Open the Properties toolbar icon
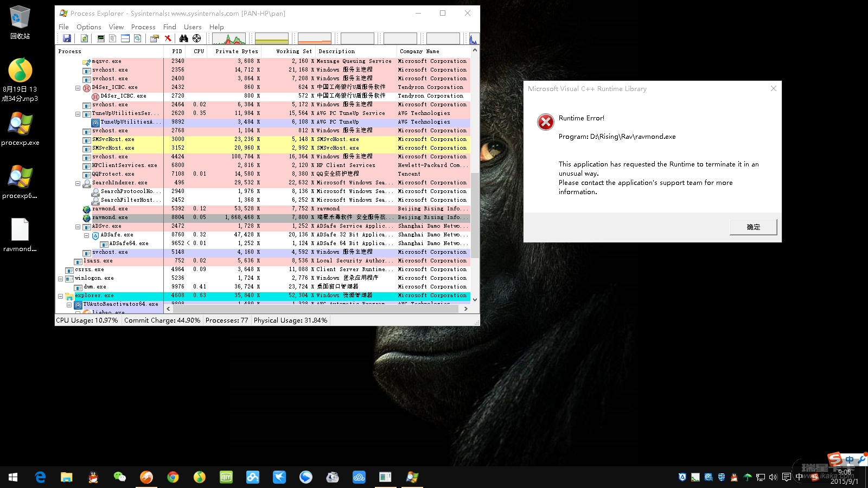The width and height of the screenshot is (868, 488). coord(155,38)
